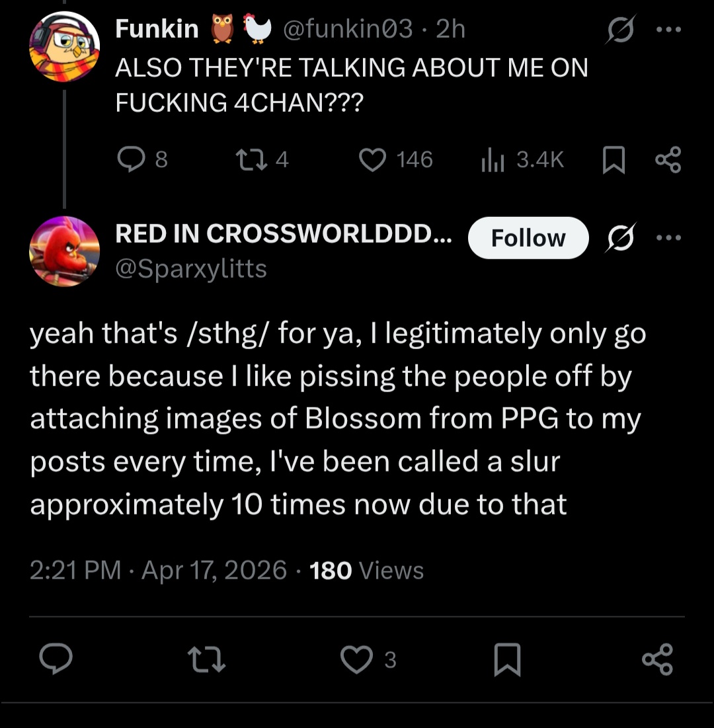Viewport: 714px width, 728px height.
Task: Open Red bird profile avatar
Action: 65,251
